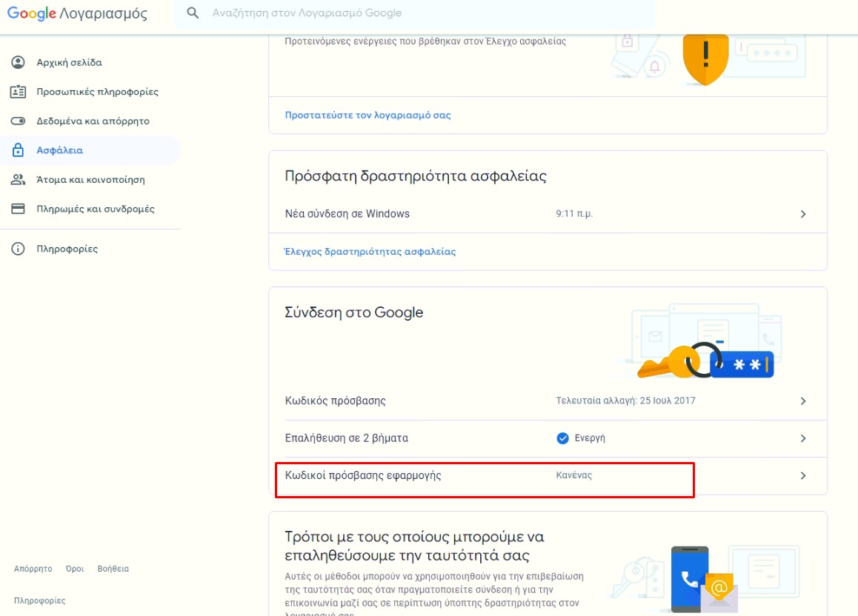Open the Απόρρητο footer link
Screen dimensions: 858x616
(x=33, y=569)
